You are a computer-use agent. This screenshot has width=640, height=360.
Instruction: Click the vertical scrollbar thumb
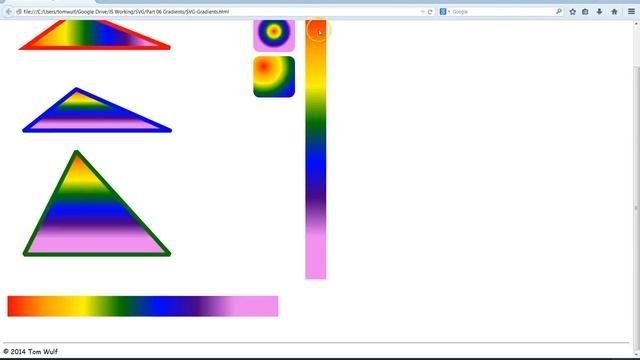(636, 208)
